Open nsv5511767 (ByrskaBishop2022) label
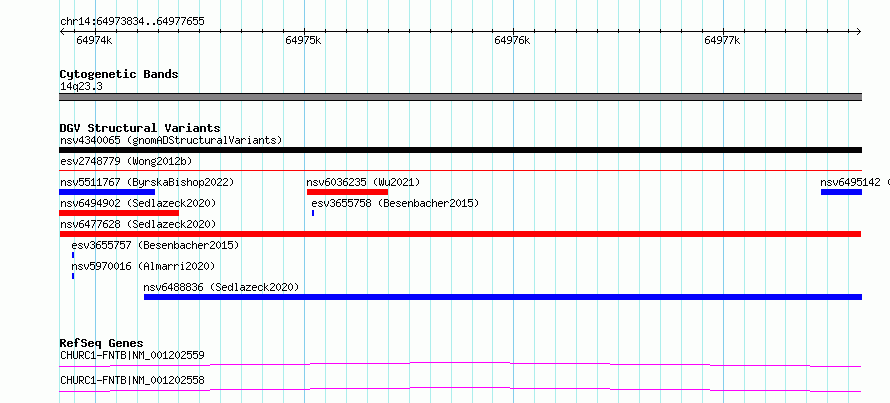 pyautogui.click(x=147, y=182)
